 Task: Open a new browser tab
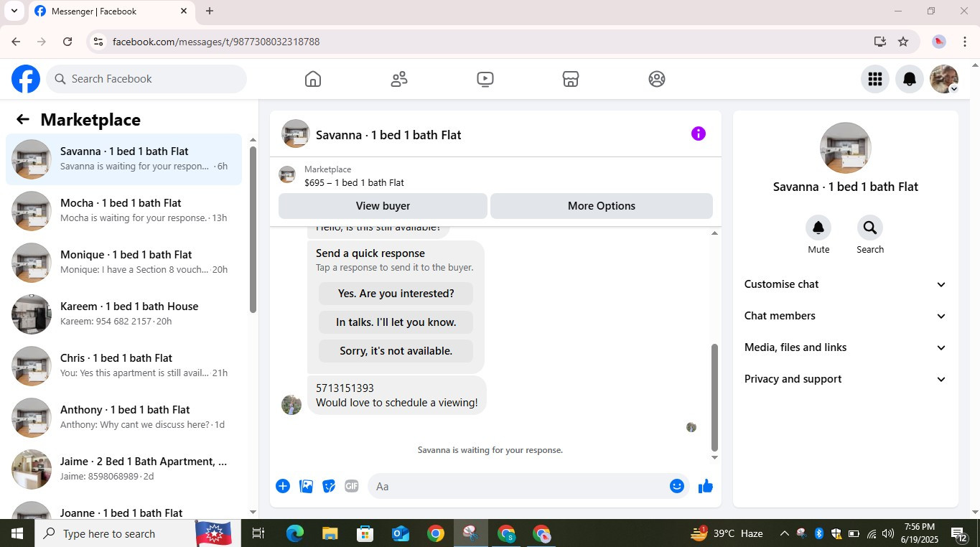(210, 11)
